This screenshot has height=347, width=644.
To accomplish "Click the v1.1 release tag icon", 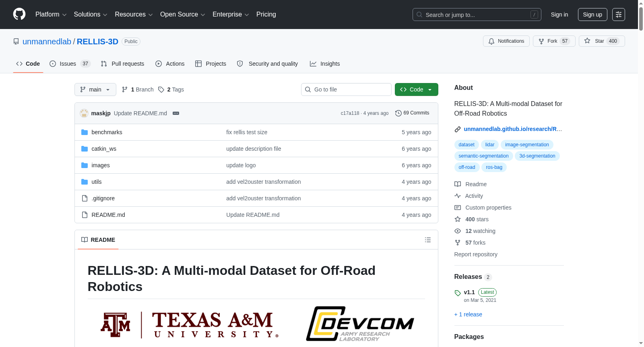I will click(x=458, y=293).
